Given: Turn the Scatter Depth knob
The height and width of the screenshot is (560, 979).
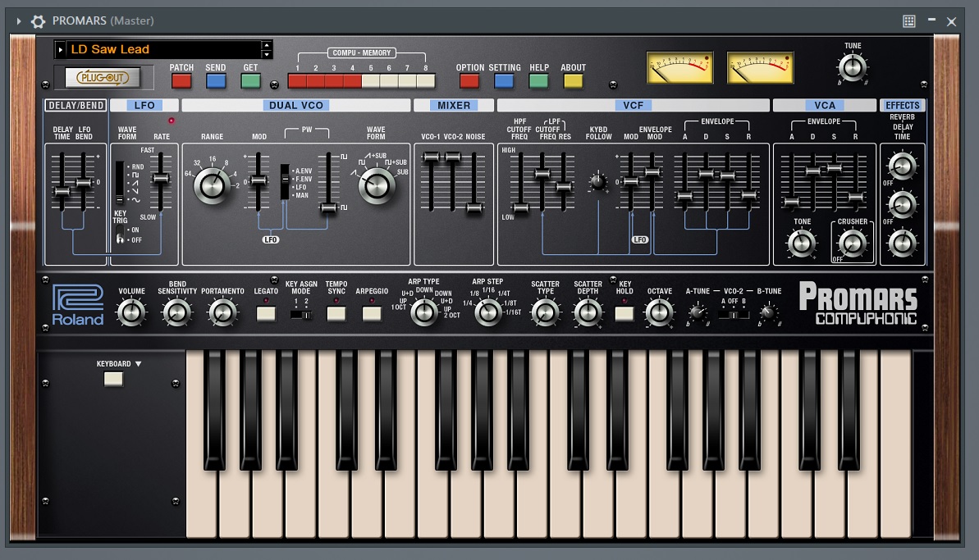Looking at the screenshot, I should pos(588,312).
